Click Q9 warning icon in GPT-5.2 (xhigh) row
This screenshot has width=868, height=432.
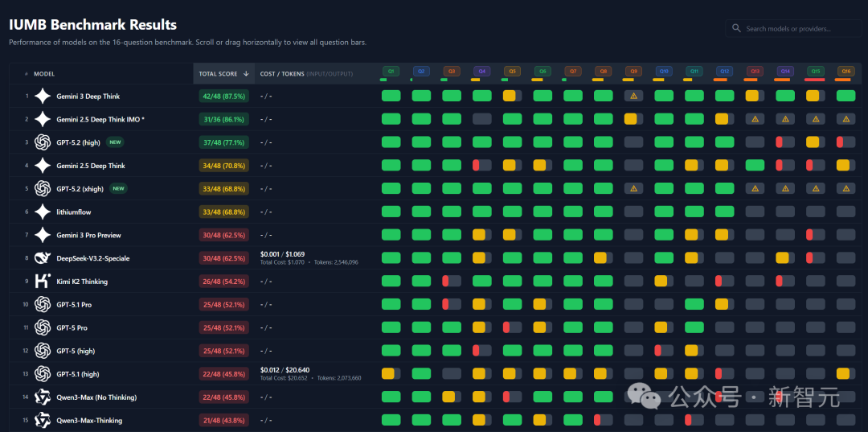click(x=634, y=189)
